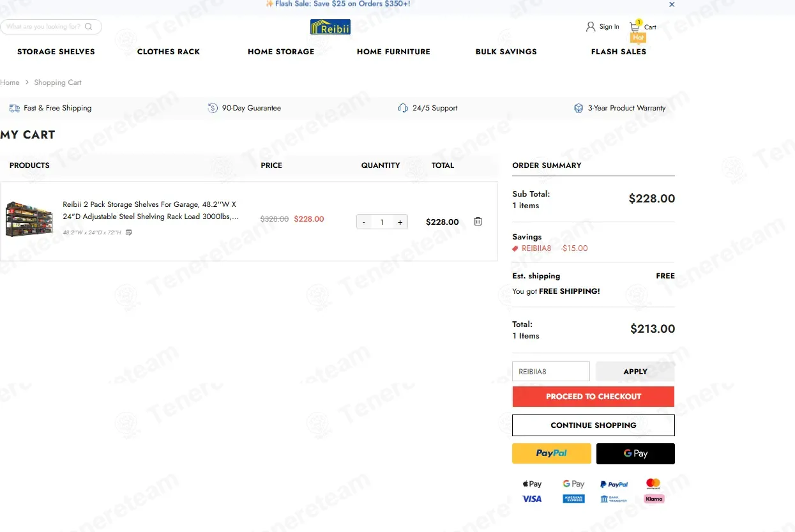Click the edit note icon beside dimensions
Viewport: 795px width, 532px height.
click(129, 232)
